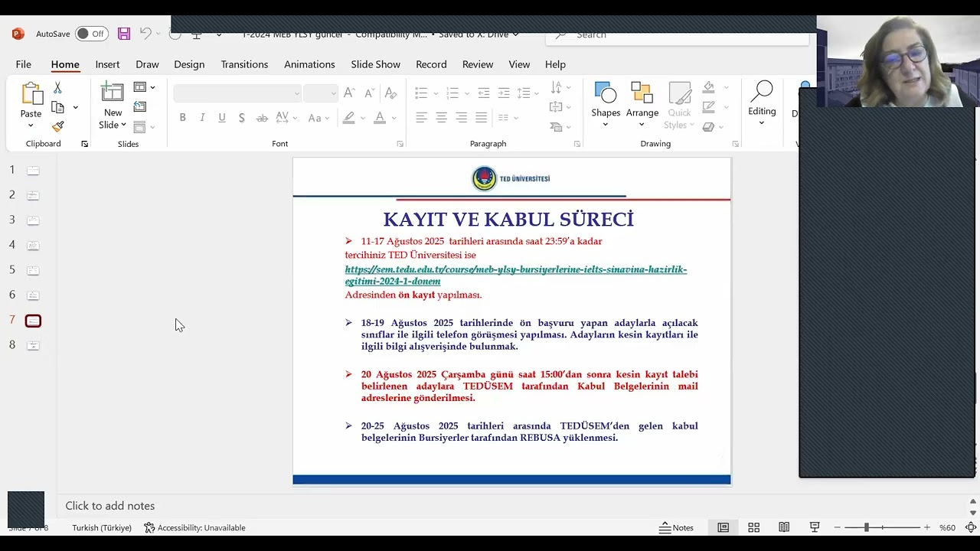Open Slide Sorter view in status bar
Viewport: 980px width, 551px height.
[x=753, y=527]
